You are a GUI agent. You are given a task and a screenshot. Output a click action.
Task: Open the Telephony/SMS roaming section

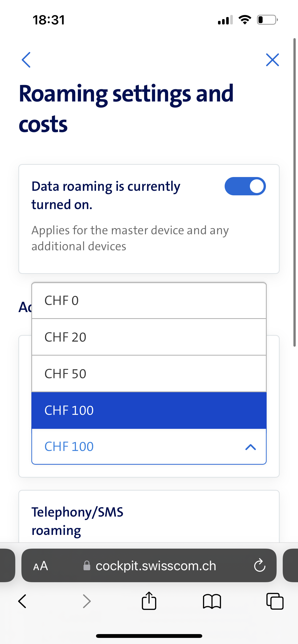[77, 521]
